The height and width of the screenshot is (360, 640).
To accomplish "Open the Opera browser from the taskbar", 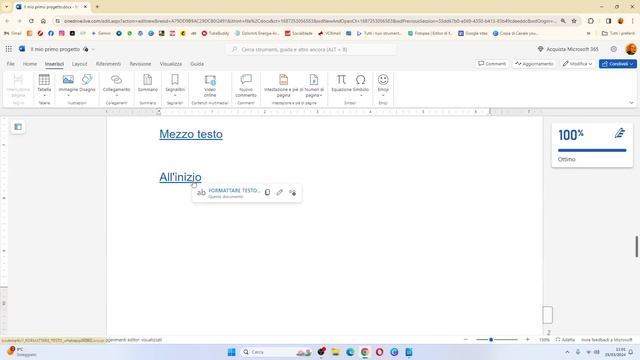I will [x=380, y=352].
